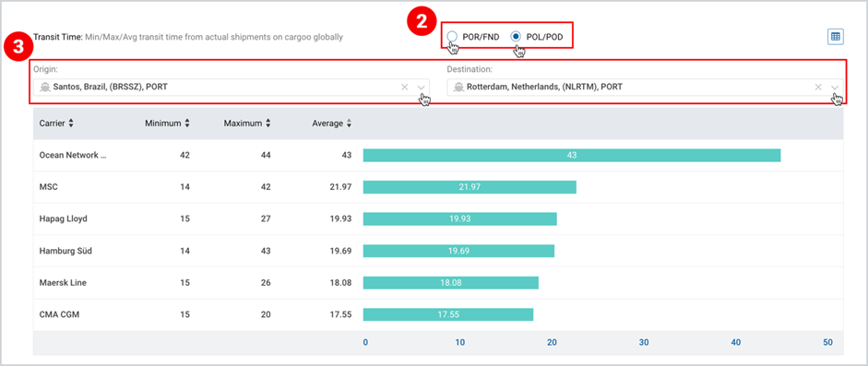Select the POR/FND radio option
The width and height of the screenshot is (868, 366).
(452, 37)
